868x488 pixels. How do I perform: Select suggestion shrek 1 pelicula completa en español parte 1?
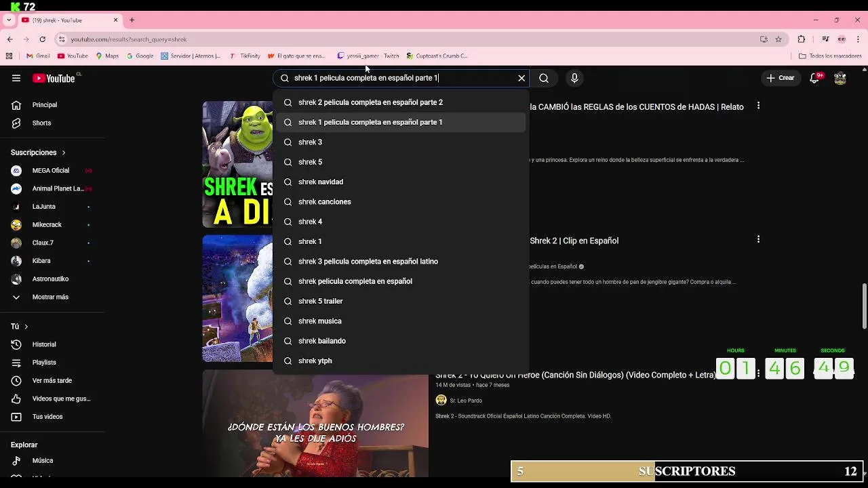click(401, 122)
